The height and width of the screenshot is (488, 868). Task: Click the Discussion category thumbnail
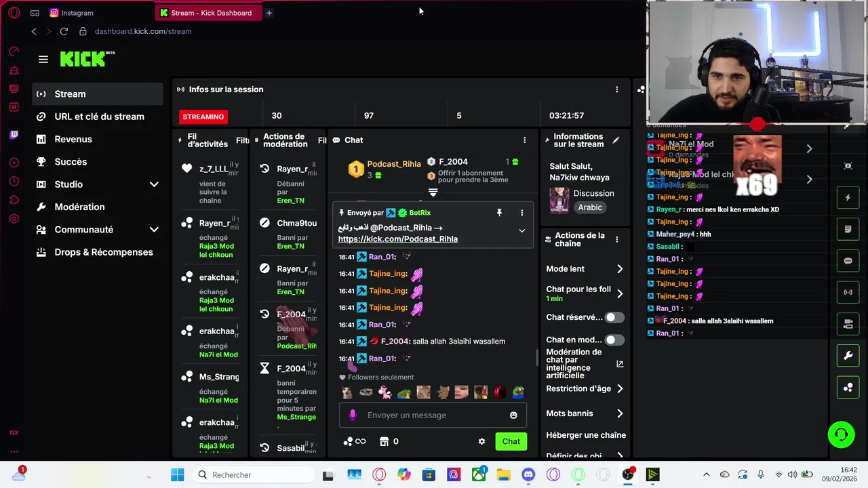tap(559, 201)
